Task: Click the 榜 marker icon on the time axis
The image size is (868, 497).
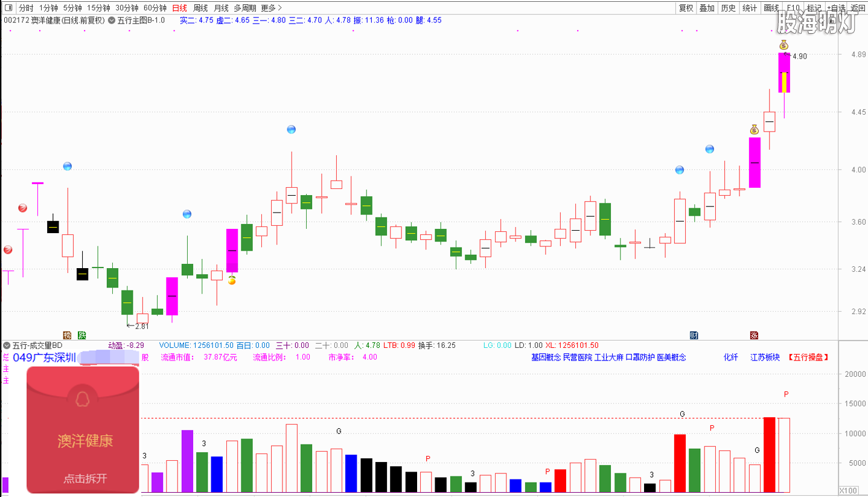Action: [x=67, y=335]
